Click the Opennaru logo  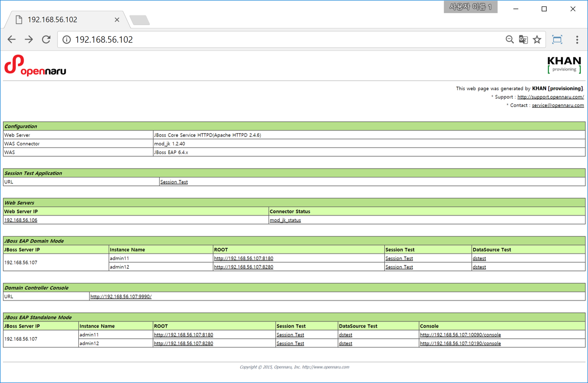tap(35, 66)
